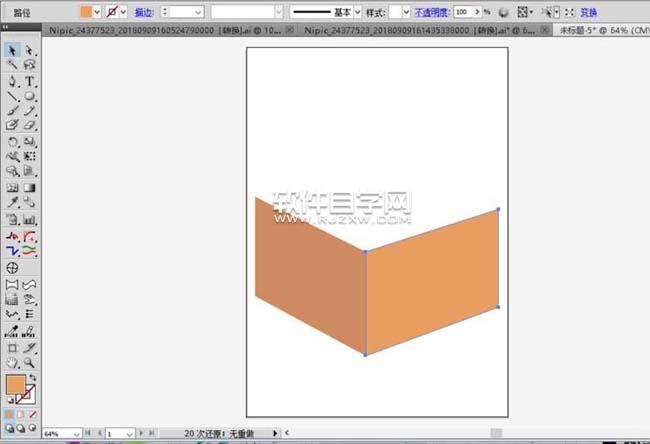
Task: Click the right orange parallelogram on artboard
Action: pos(432,282)
